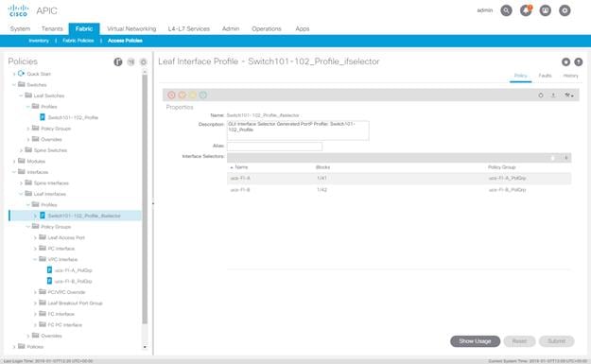Collapse the Leaf Interfaces tree node
This screenshot has width=591, height=364.
coord(21,194)
